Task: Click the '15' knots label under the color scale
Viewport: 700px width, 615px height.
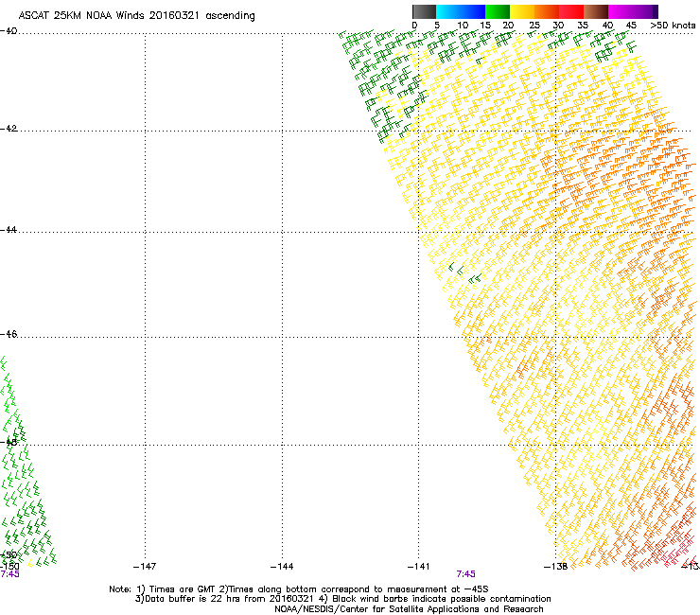Action: (485, 26)
